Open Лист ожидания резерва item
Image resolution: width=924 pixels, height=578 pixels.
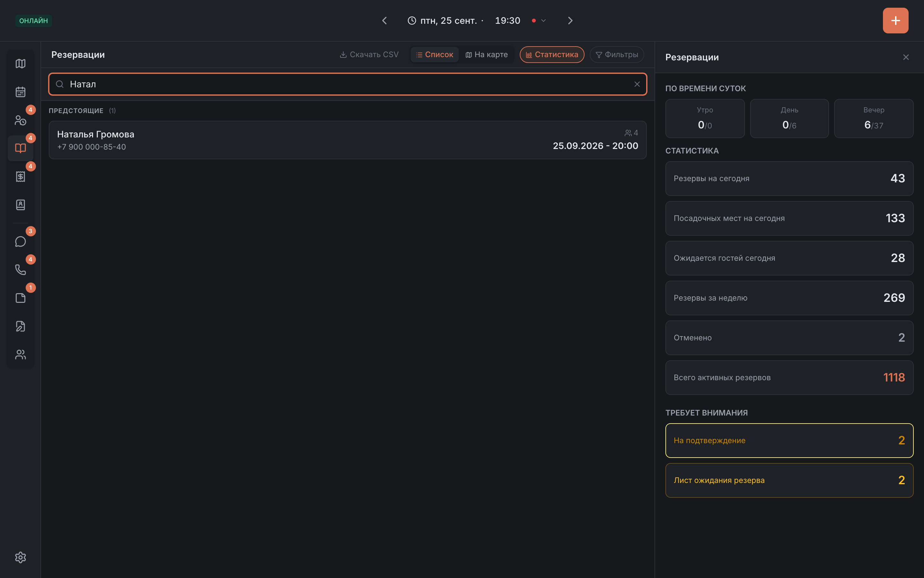tap(789, 480)
